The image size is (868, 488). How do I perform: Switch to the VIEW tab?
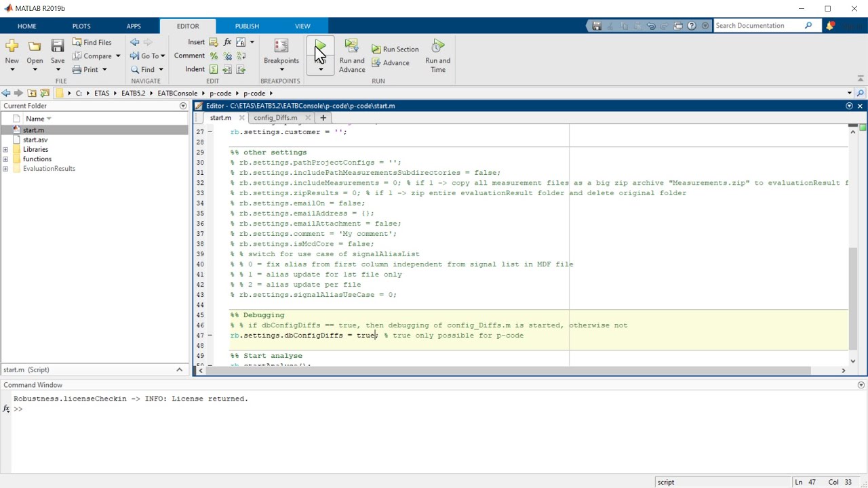(x=302, y=26)
